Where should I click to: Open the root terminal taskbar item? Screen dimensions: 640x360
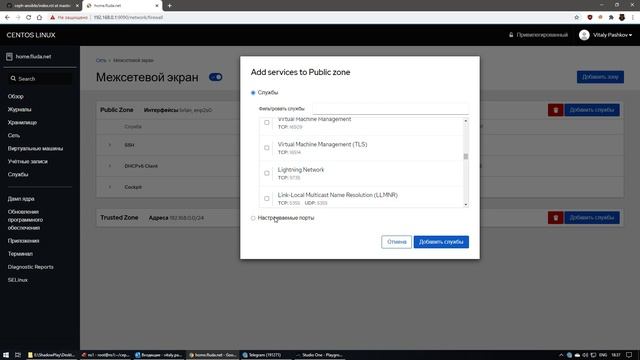tap(105, 355)
